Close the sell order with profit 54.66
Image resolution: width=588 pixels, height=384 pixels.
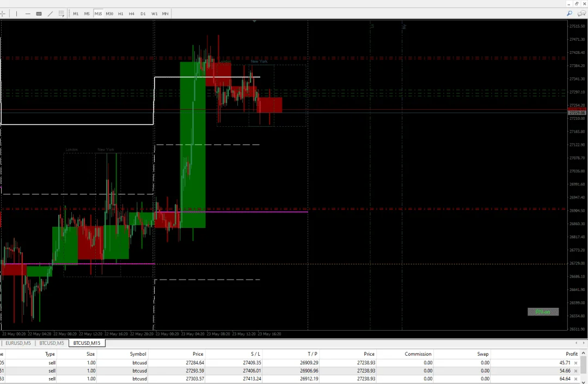[x=575, y=371]
